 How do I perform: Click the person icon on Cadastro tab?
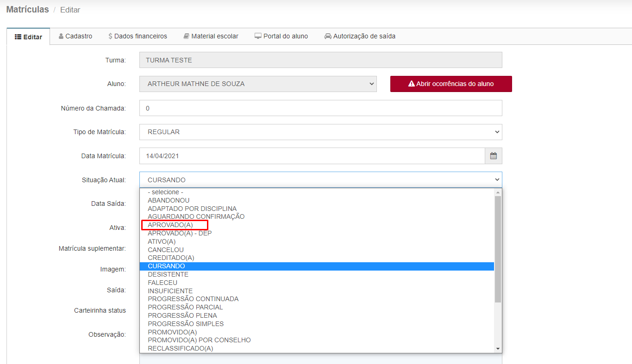(x=61, y=36)
